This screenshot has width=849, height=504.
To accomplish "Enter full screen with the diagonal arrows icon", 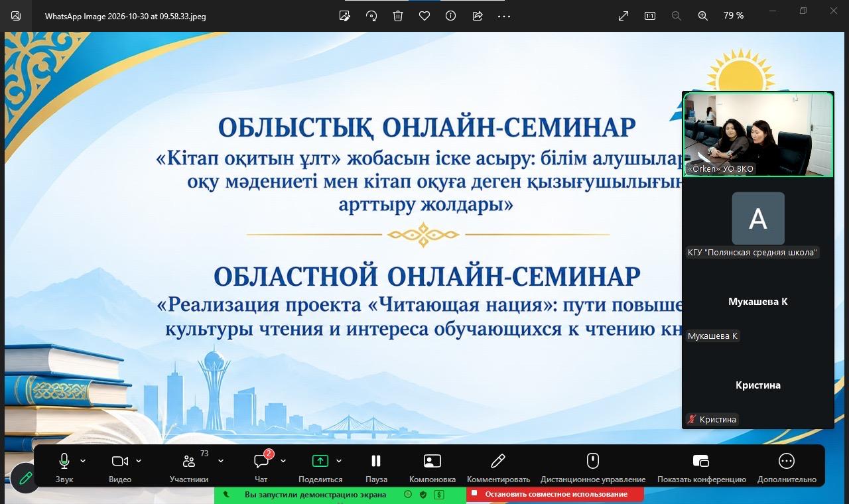I will [623, 16].
